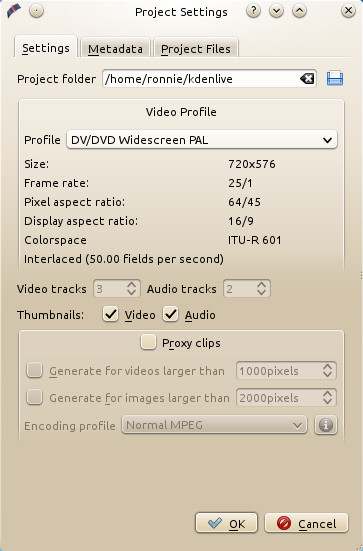This screenshot has width=363, height=551.
Task: Expand the Profile dropdown DV/DVD Widescreen PAL
Action: [x=202, y=140]
